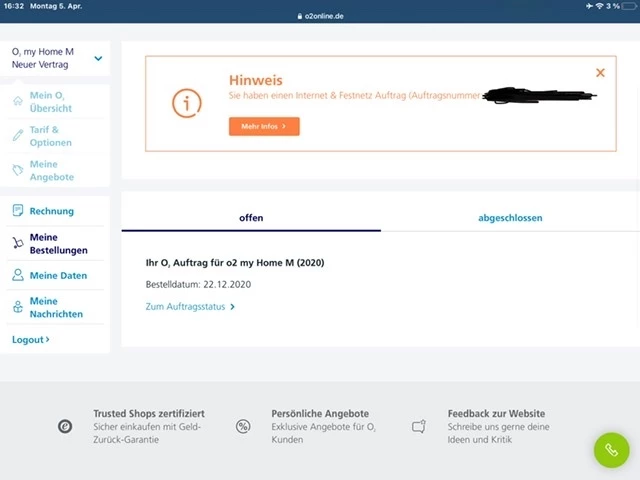This screenshot has width=640, height=480.
Task: Tap the lock icon beside o2online.de
Action: pos(300,16)
